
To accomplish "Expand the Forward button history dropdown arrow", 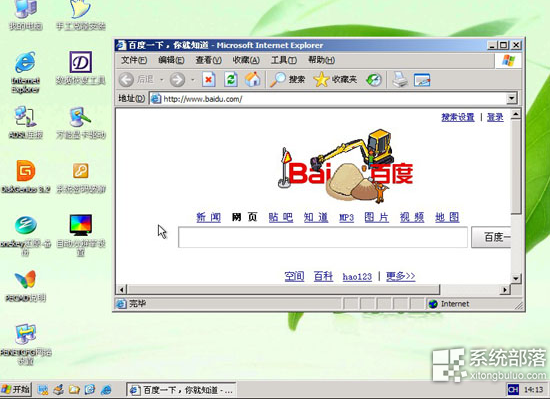I will 193,80.
